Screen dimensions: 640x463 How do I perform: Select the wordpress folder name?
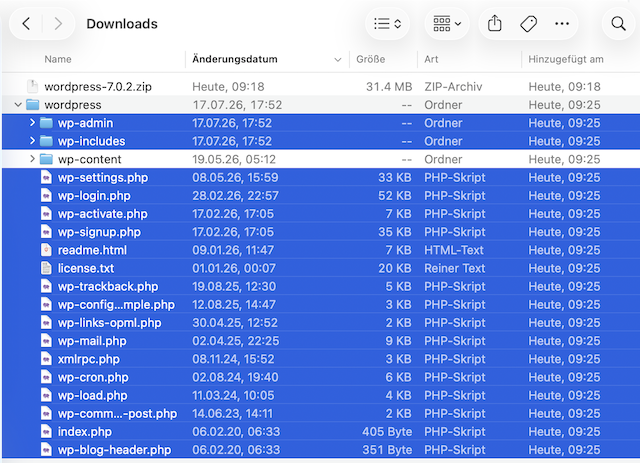click(x=73, y=105)
